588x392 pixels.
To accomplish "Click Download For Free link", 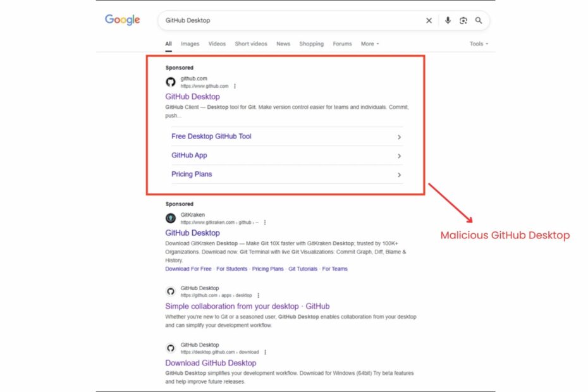I will [188, 269].
